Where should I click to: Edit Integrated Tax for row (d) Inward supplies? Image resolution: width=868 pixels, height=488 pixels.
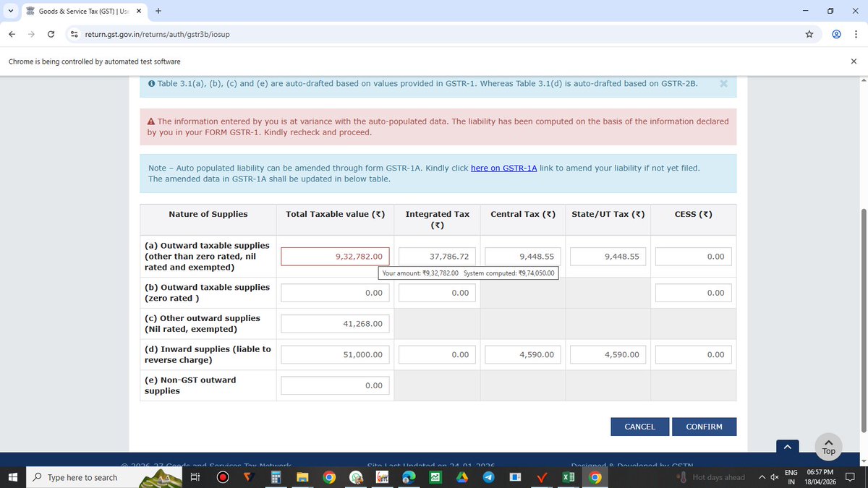coord(437,355)
